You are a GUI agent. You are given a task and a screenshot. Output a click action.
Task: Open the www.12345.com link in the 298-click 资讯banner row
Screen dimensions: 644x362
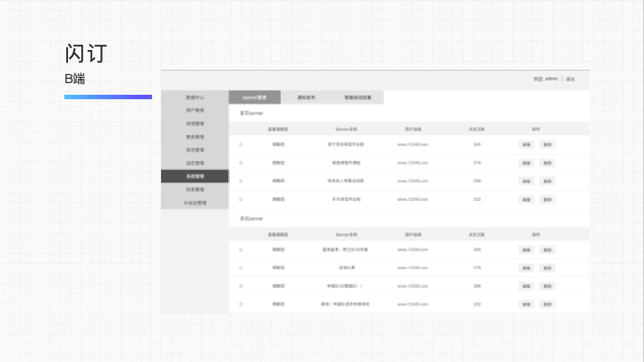(x=412, y=286)
